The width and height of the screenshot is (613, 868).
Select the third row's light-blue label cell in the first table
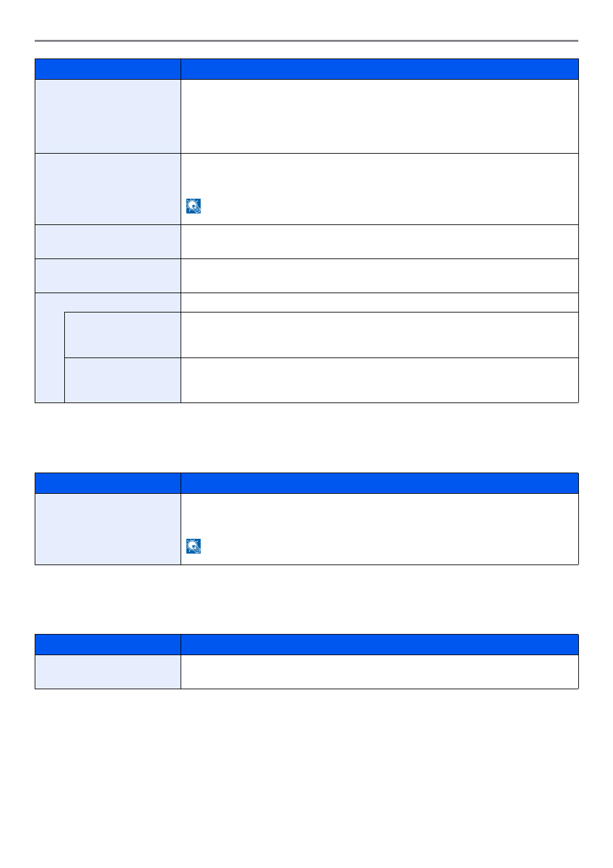pos(108,242)
